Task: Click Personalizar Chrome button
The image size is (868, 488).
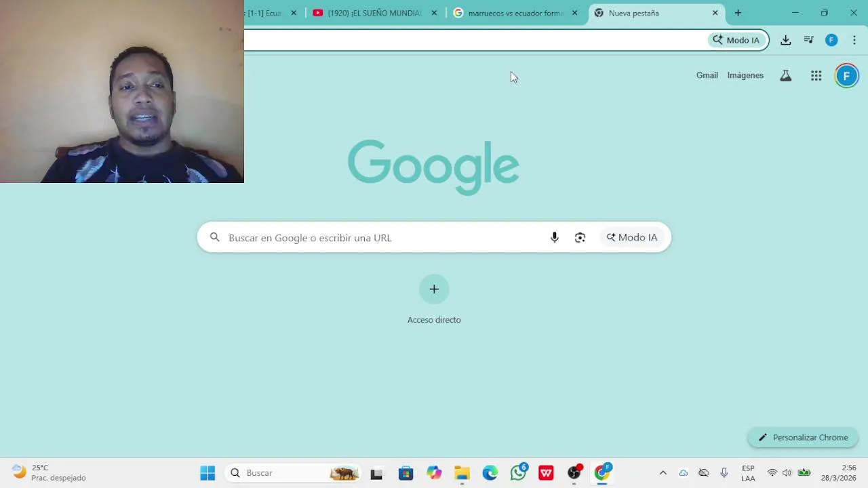Action: [x=803, y=437]
